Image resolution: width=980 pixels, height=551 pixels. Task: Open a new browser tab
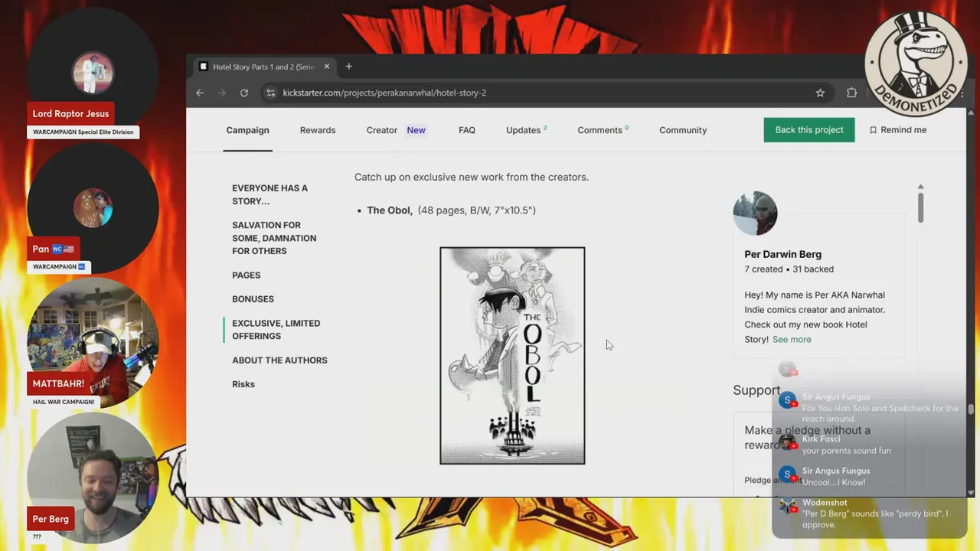[348, 67]
